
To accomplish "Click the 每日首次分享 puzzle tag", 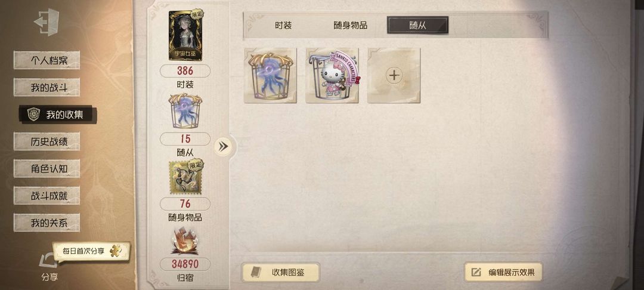I will [91, 251].
